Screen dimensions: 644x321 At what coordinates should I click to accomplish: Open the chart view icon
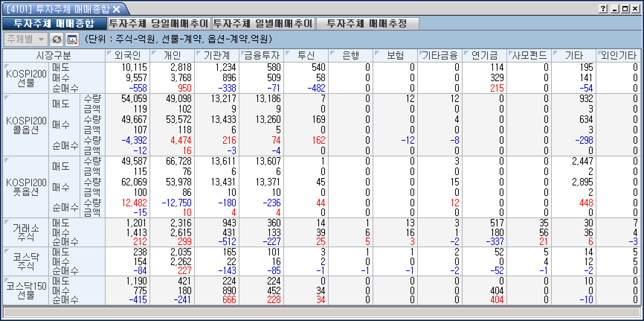click(x=72, y=39)
